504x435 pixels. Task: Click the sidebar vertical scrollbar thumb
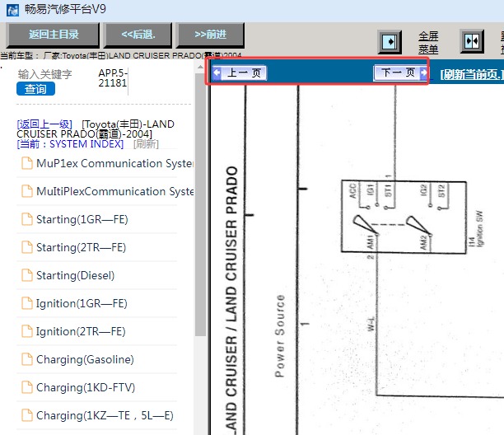click(200, 204)
